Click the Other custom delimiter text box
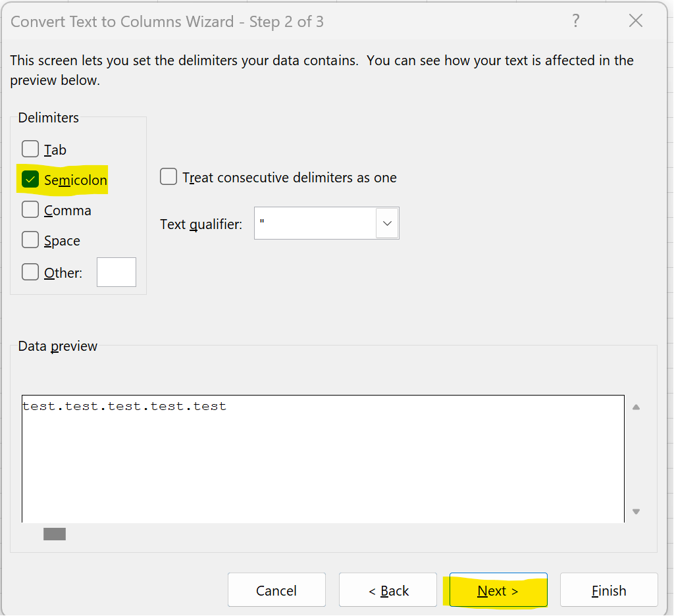Screen dimensions: 674x616 pos(117,272)
